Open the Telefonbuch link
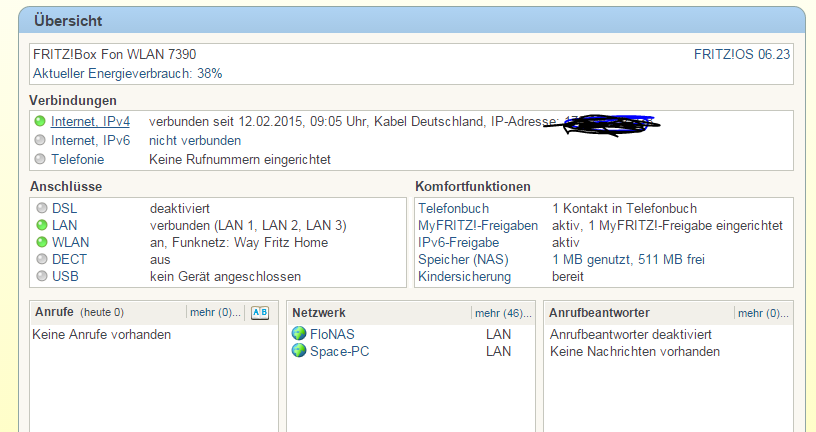816x432 pixels. tap(454, 209)
